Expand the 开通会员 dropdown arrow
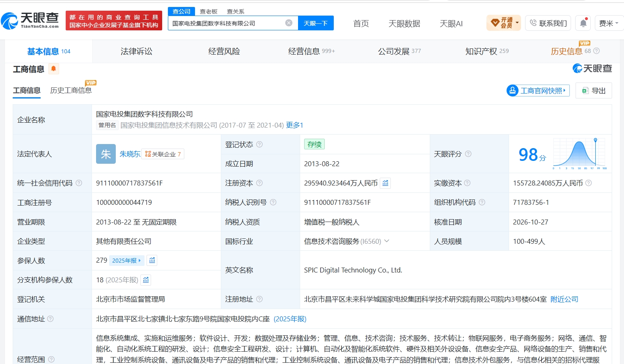 point(517,23)
